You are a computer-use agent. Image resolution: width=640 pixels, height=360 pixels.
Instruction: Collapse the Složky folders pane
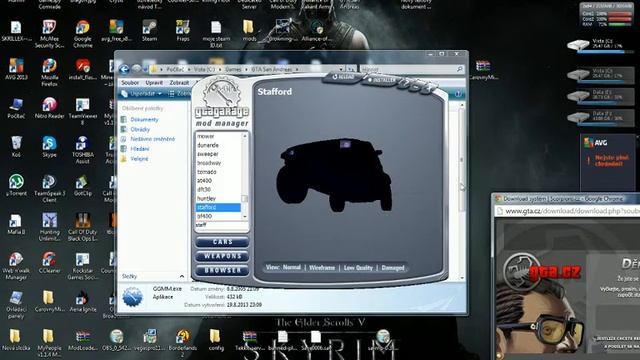pos(182,276)
